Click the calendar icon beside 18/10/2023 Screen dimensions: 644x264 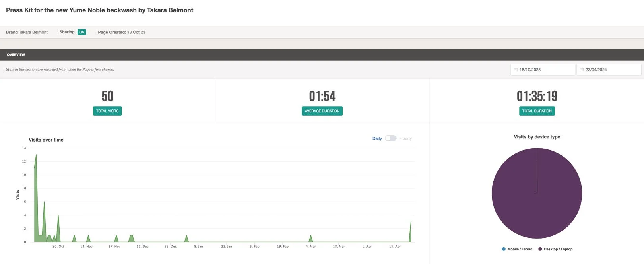516,70
